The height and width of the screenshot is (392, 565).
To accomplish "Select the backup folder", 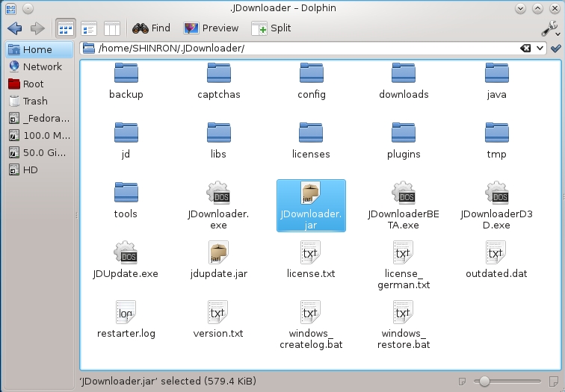I will [x=126, y=81].
